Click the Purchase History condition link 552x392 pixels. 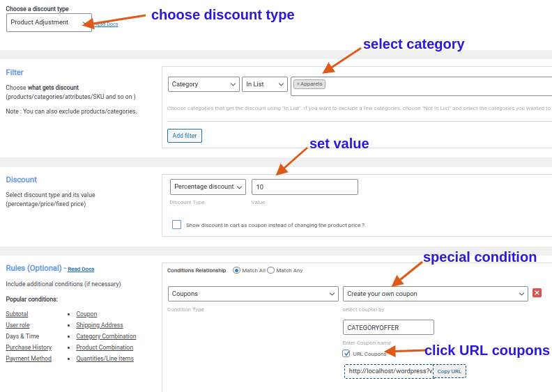point(29,347)
